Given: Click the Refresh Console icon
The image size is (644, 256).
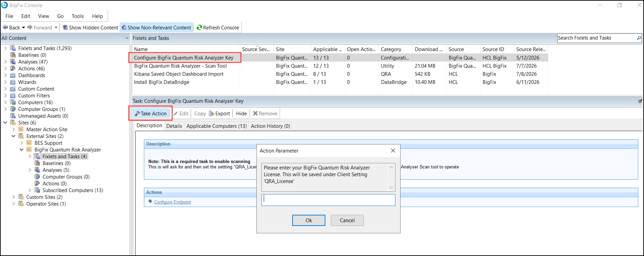Looking at the screenshot, I should coord(199,27).
